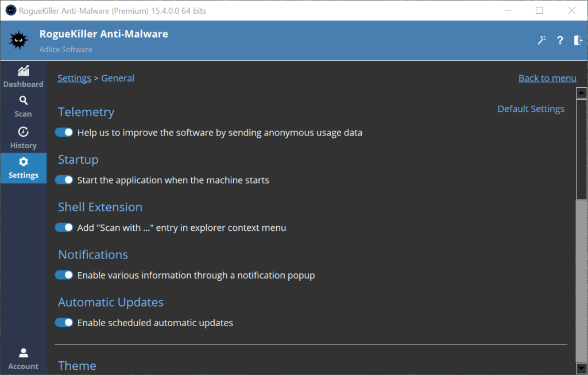Click the RogueKiller mascot logo in header
Viewport: 588px width, 375px height.
(x=19, y=40)
